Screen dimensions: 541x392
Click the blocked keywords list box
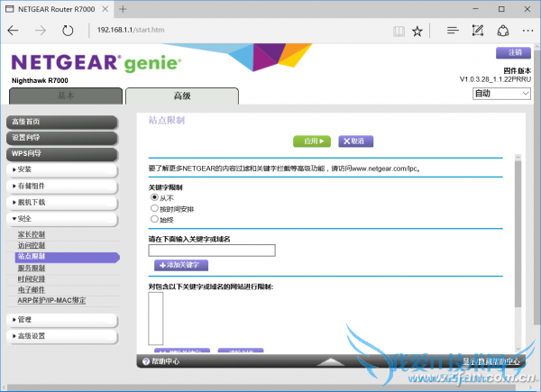click(x=156, y=319)
